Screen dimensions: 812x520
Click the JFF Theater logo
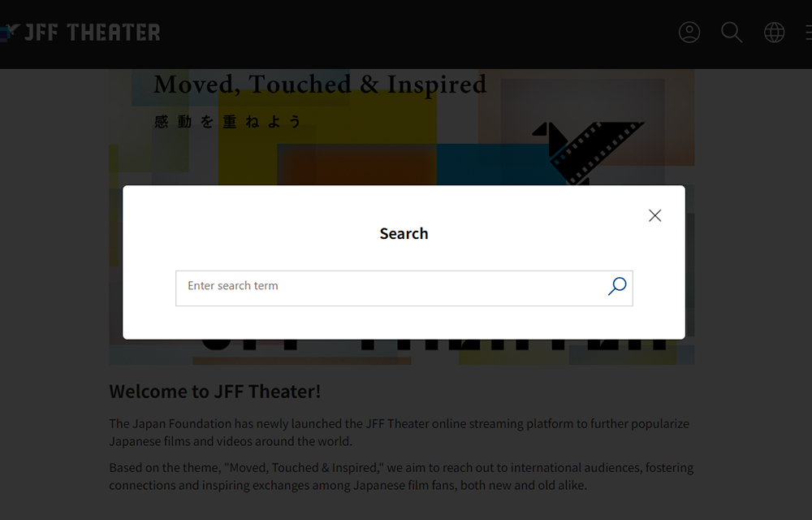(80, 32)
